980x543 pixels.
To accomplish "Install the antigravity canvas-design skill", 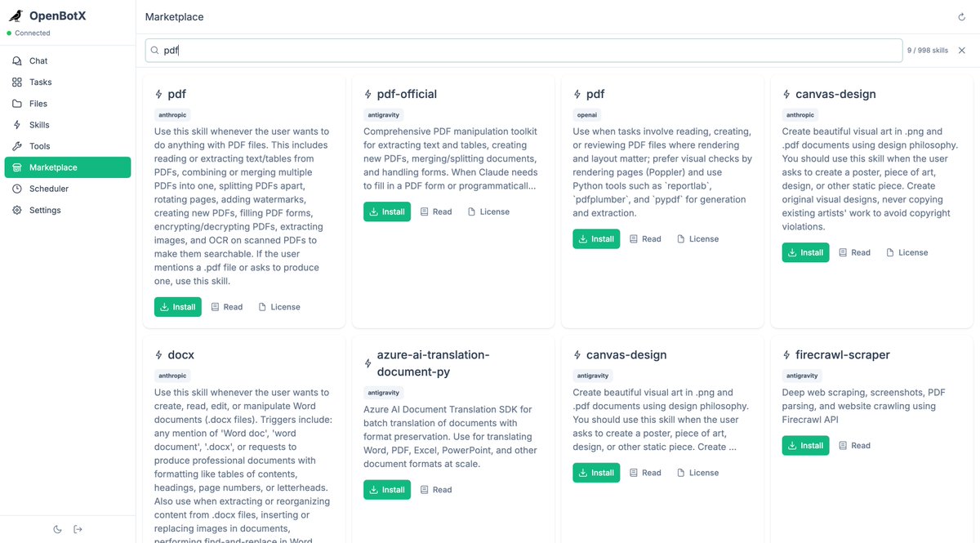I will (x=596, y=473).
